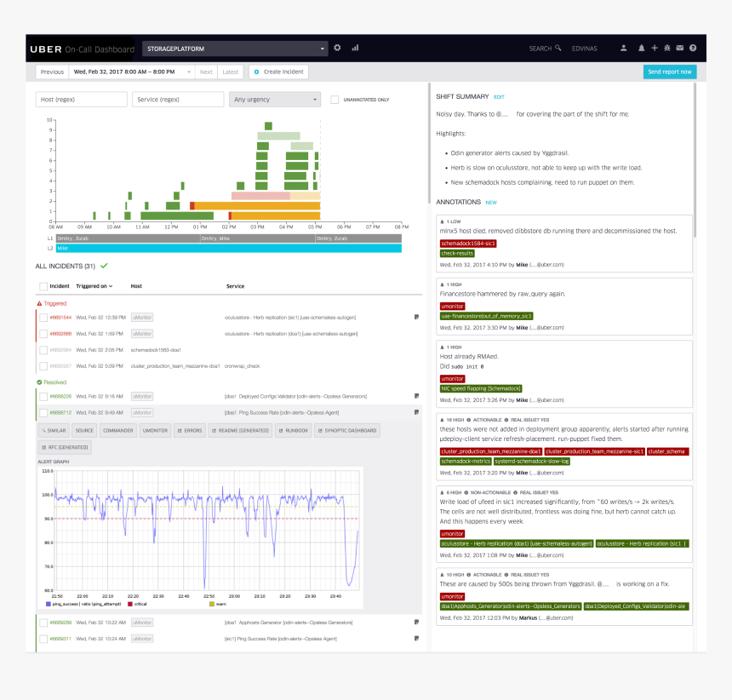
Task: Select checkbox for incident #6688712
Action: (x=43, y=413)
